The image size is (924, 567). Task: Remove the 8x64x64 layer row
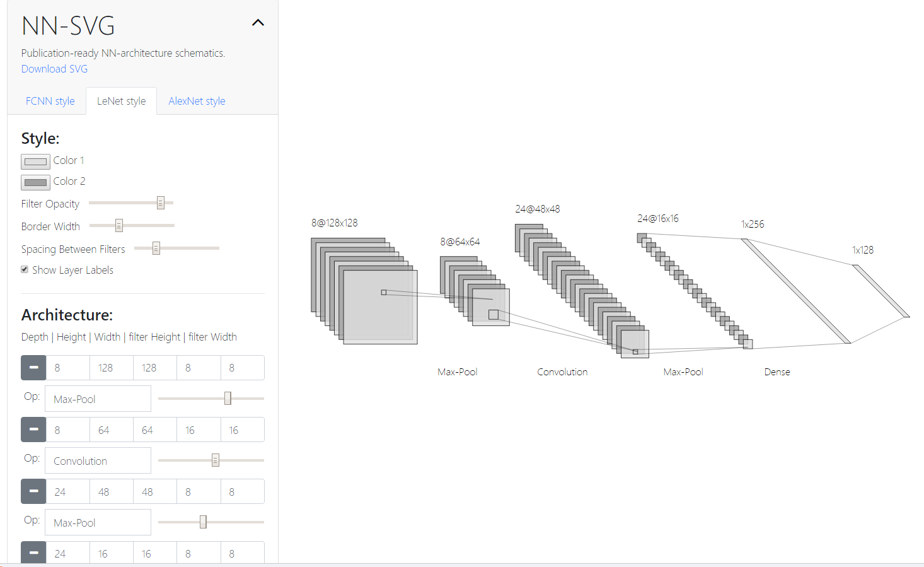(x=33, y=430)
